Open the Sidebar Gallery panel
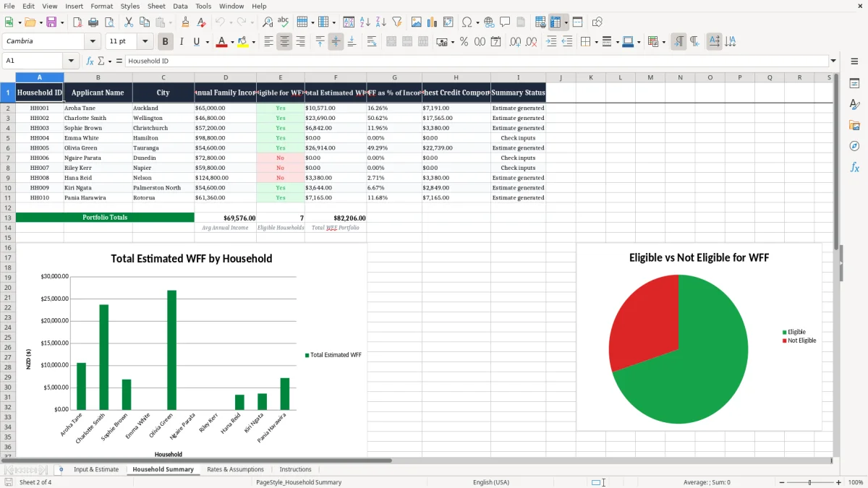The image size is (868, 488). point(854,126)
